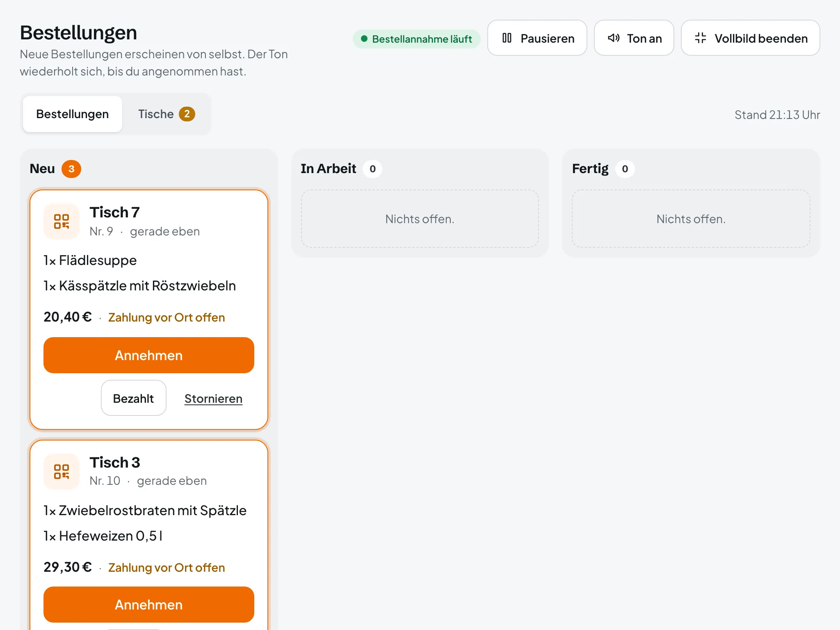Viewport: 840px width, 630px height.
Task: Click '1× Hefeweizen 0,5 l' item
Action: (x=103, y=536)
